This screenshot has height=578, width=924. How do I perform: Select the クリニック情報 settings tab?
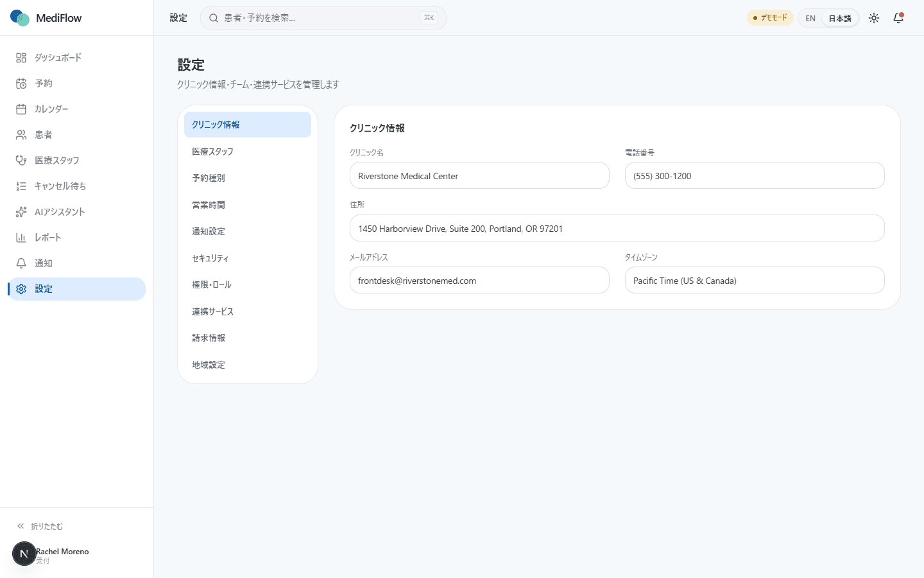pyautogui.click(x=248, y=125)
